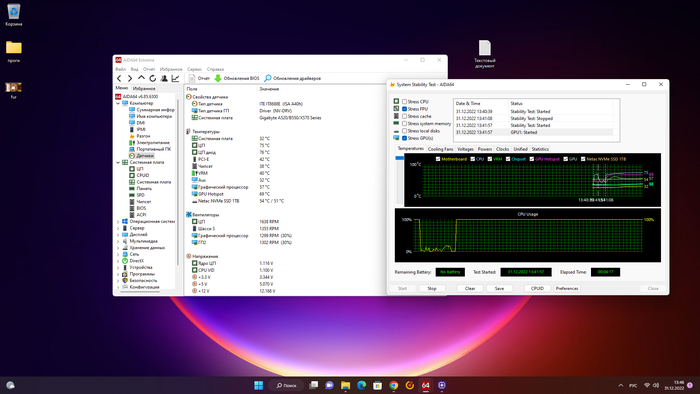The width and height of the screenshot is (700, 394).
Task: Open the Сервис menu
Action: point(195,69)
